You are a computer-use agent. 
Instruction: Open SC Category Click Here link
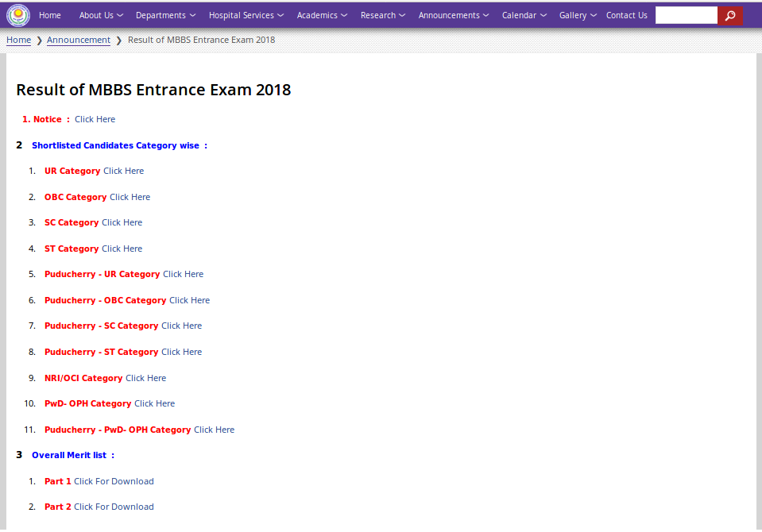[x=122, y=222]
